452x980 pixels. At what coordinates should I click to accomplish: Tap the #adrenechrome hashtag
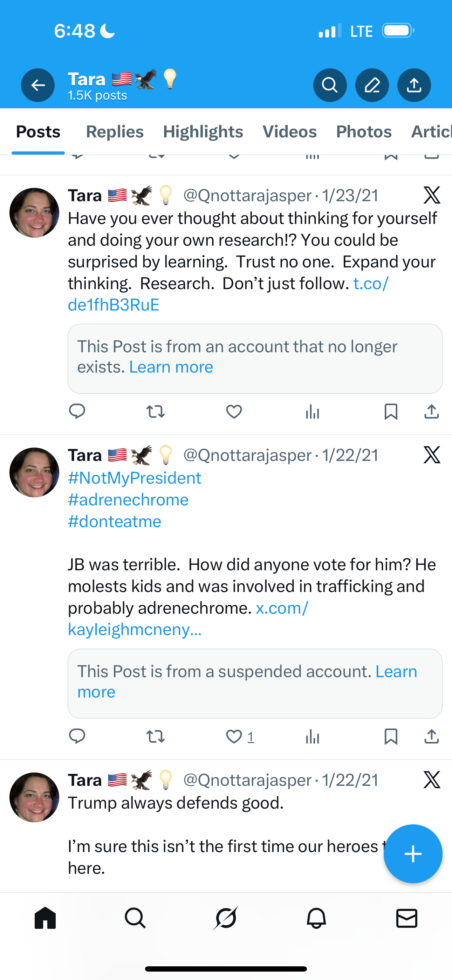128,500
